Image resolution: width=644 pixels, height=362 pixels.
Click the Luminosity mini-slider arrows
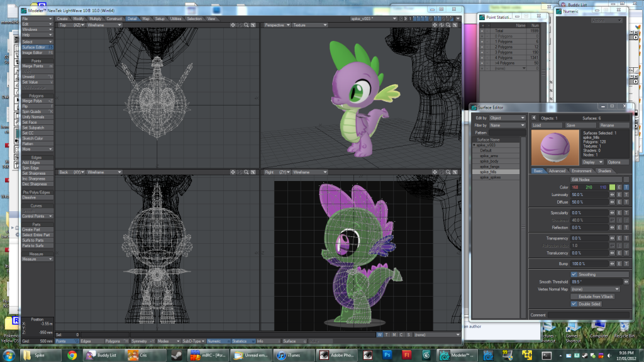tap(612, 195)
